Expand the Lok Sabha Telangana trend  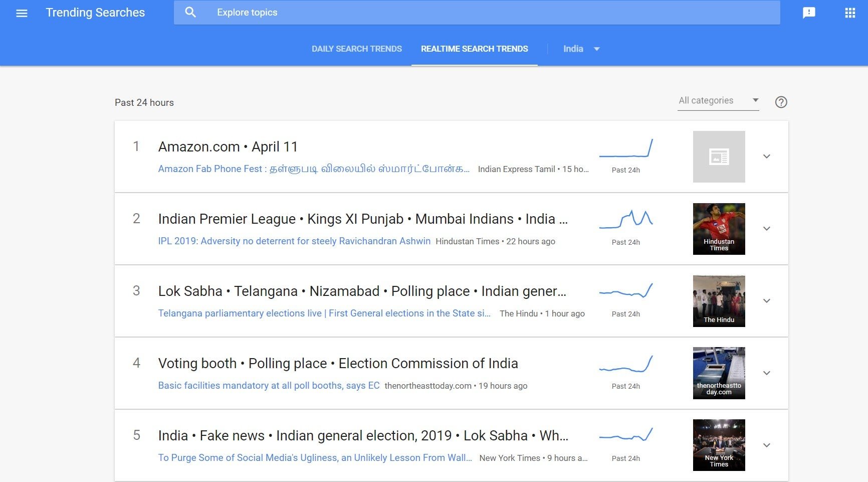pyautogui.click(x=766, y=301)
